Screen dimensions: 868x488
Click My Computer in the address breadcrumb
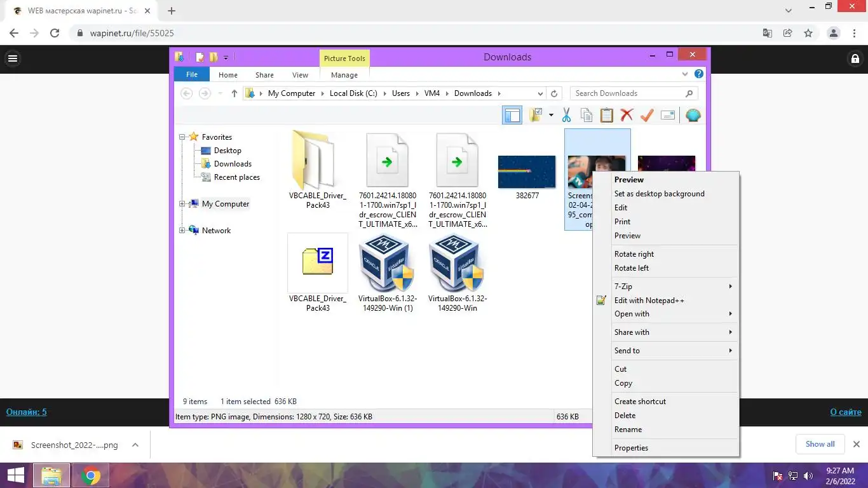tap(292, 93)
